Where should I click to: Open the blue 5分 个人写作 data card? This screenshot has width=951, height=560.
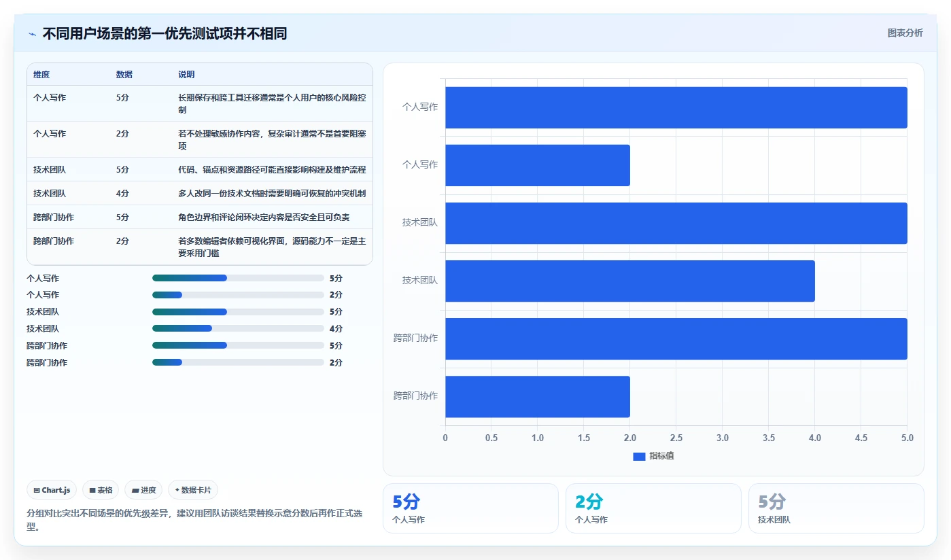click(x=470, y=508)
